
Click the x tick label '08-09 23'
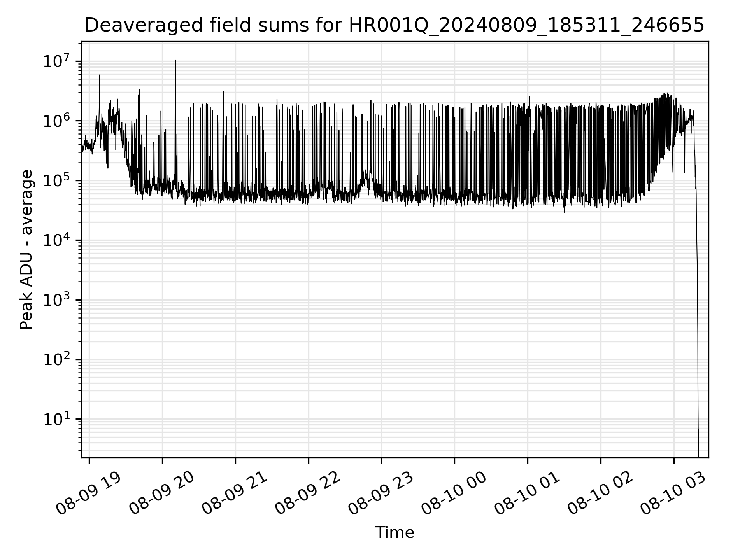point(381,494)
